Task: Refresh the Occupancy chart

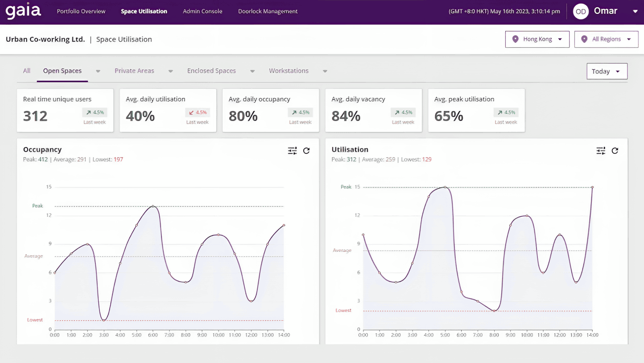Action: point(306,151)
